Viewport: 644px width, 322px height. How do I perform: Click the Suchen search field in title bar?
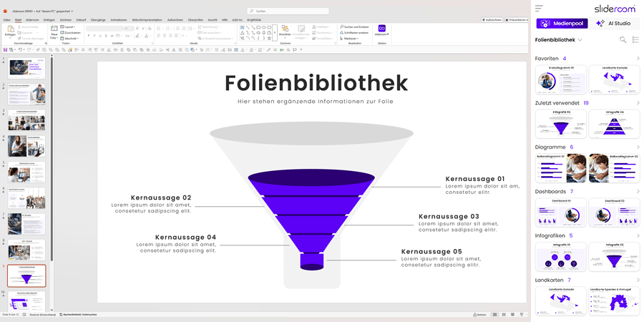[x=288, y=11]
